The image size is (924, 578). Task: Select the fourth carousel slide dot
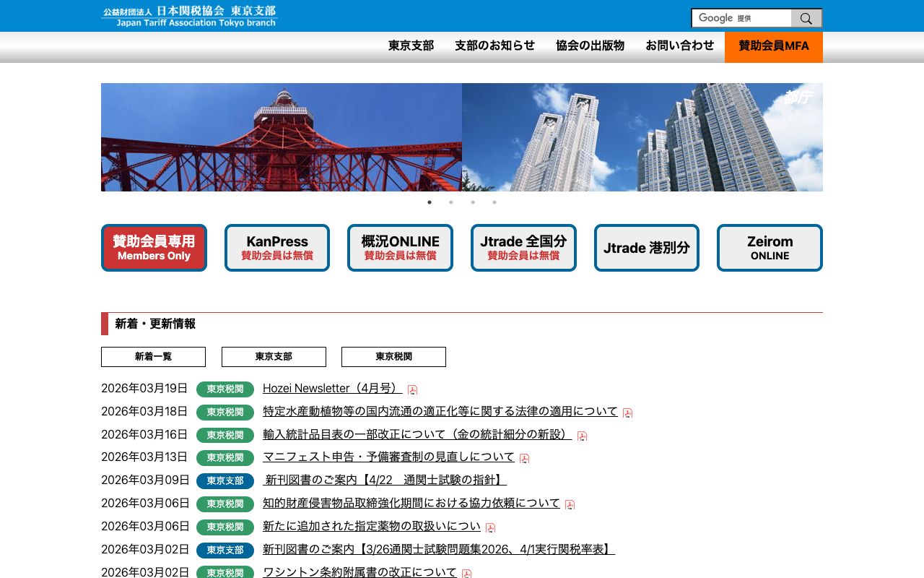[494, 202]
